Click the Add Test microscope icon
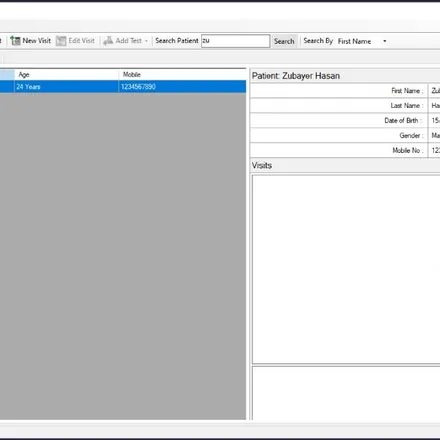Image resolution: width=440 pixels, height=440 pixels. click(x=108, y=41)
